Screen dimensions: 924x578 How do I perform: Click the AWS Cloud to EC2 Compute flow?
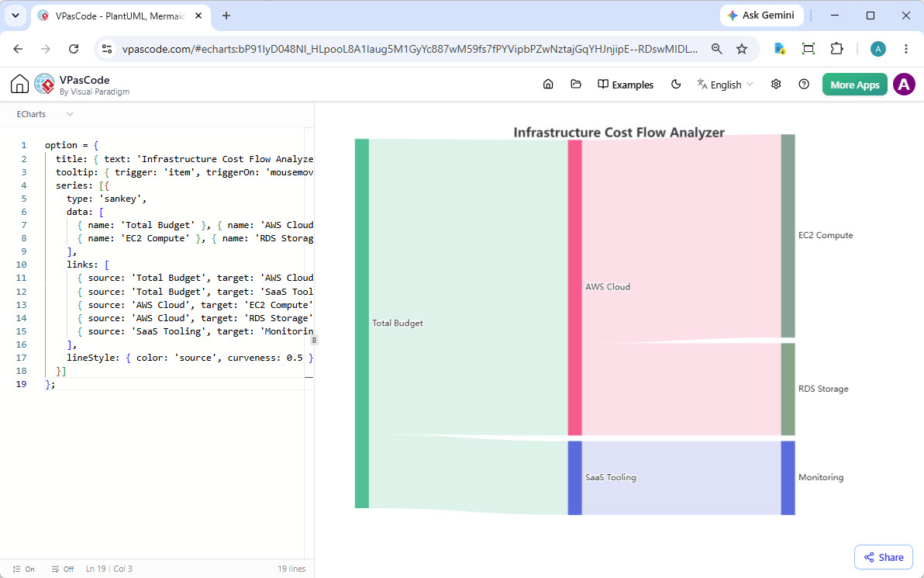[681, 237]
